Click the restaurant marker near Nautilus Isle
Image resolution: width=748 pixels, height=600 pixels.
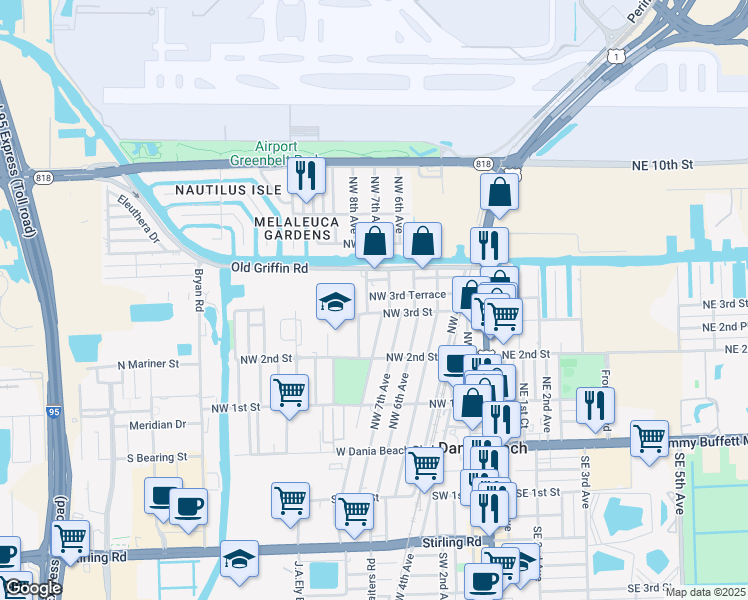coord(306,177)
